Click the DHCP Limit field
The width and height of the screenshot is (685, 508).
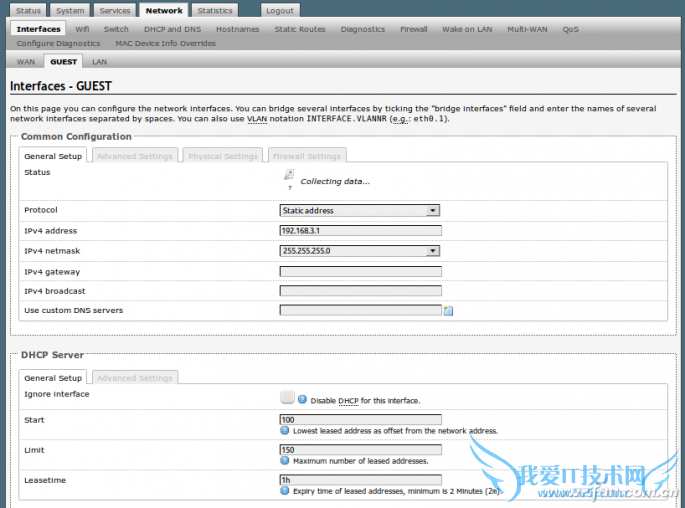coord(360,450)
